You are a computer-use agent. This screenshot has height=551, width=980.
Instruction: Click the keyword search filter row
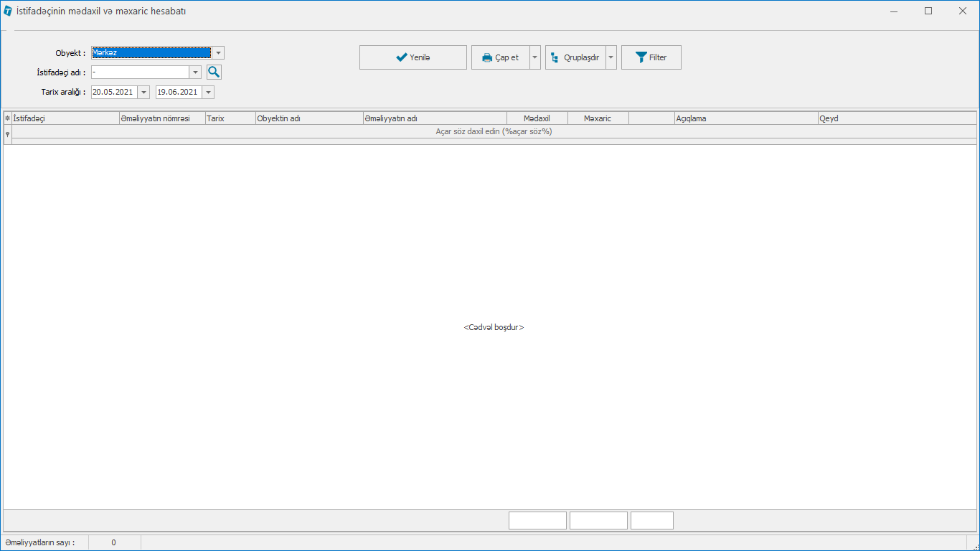tap(494, 131)
